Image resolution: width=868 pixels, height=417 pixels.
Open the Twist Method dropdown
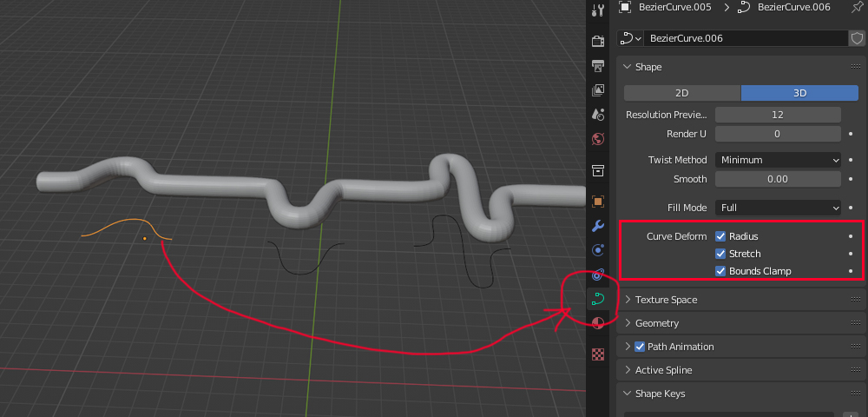pos(778,160)
